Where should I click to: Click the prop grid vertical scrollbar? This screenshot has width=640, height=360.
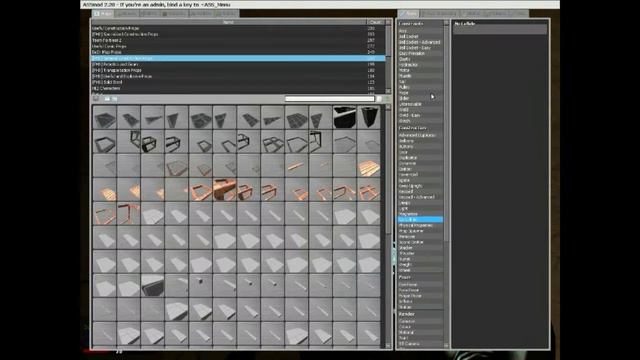pos(388,227)
